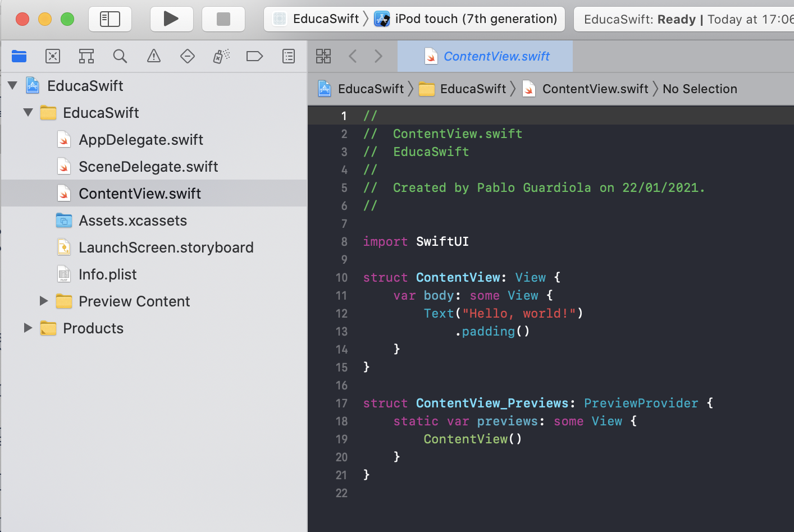Select the EducaSwift folder in navigator
Image resolution: width=794 pixels, height=532 pixels.
click(x=101, y=113)
